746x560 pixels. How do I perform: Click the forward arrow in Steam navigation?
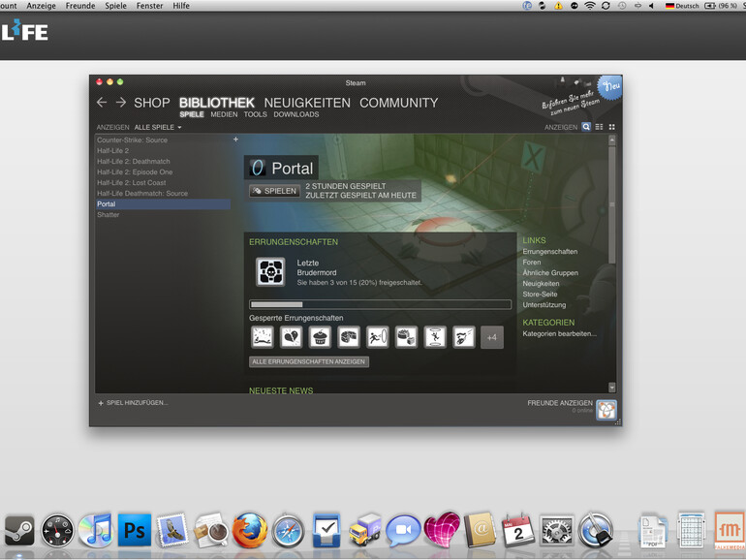121,103
